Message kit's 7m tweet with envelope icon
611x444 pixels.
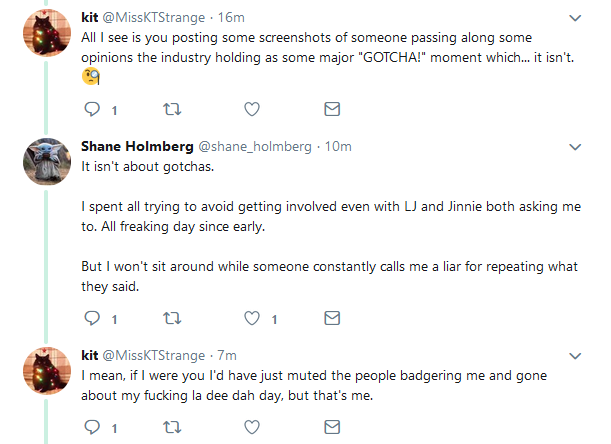332,427
